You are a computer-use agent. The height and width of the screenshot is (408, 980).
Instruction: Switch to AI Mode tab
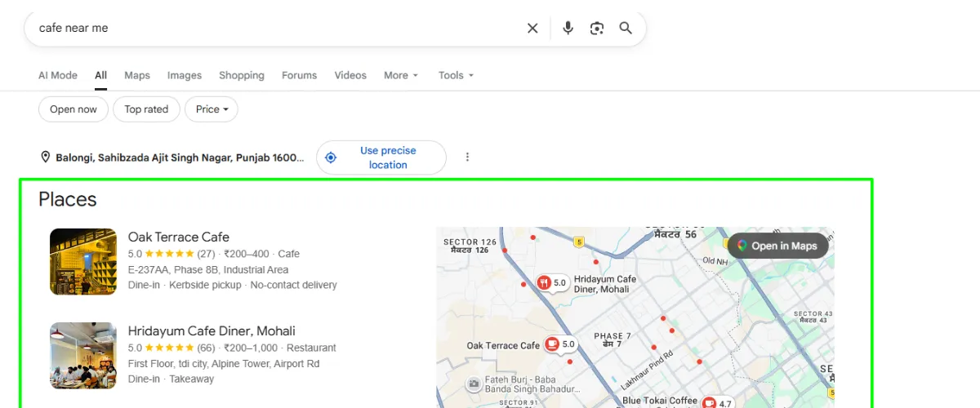[x=58, y=75]
